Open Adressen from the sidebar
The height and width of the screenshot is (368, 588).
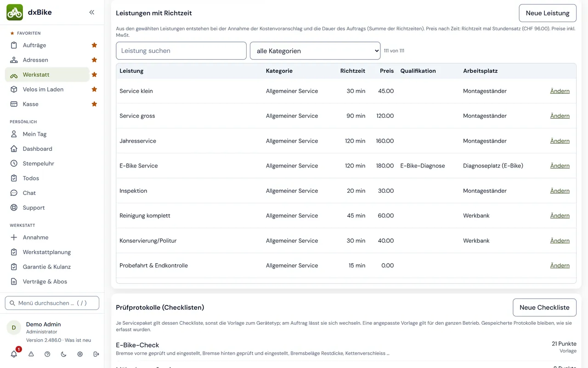(47, 60)
